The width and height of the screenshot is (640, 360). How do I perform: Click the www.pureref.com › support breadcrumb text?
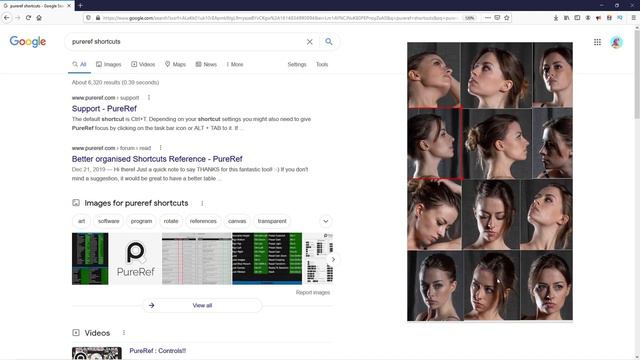point(105,98)
